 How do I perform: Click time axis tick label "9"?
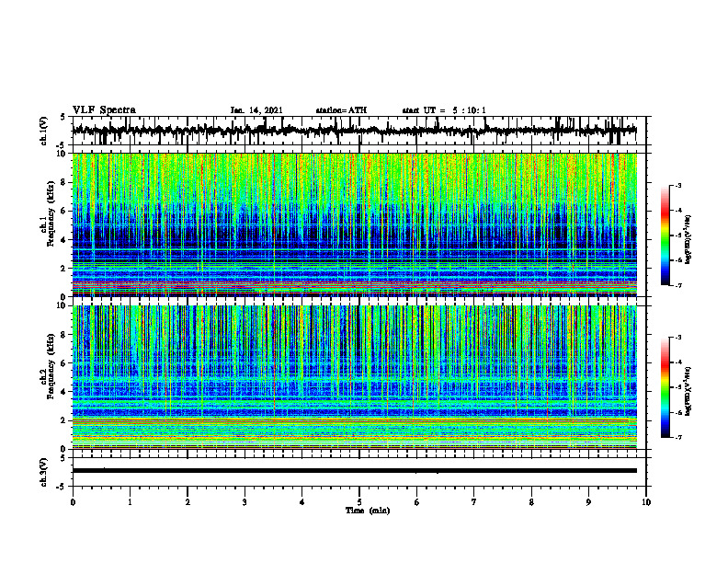click(588, 502)
